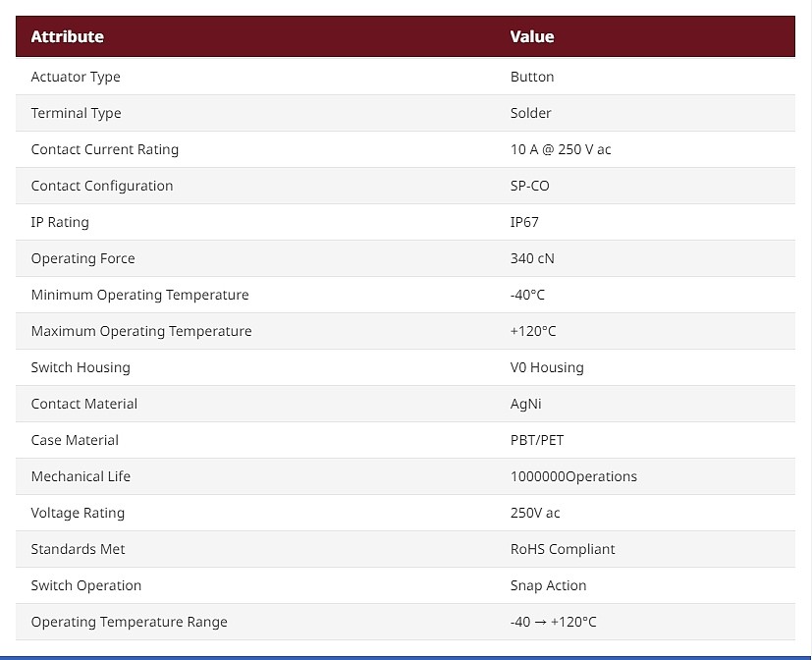The height and width of the screenshot is (660, 812).
Task: Click the Terminal Type attribute label
Action: (x=77, y=114)
